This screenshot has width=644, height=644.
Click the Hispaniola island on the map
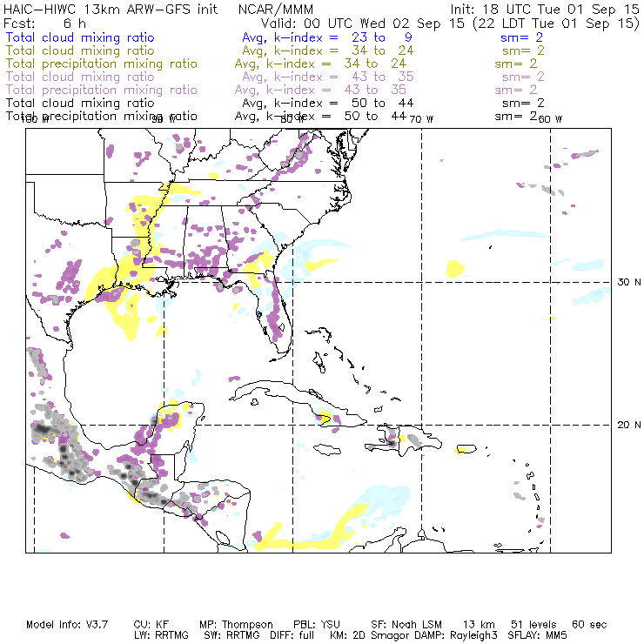(x=402, y=441)
